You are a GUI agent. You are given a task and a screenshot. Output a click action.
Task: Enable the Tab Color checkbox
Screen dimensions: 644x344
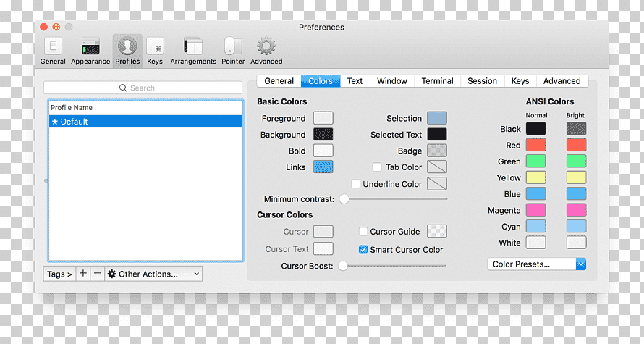pyautogui.click(x=377, y=167)
